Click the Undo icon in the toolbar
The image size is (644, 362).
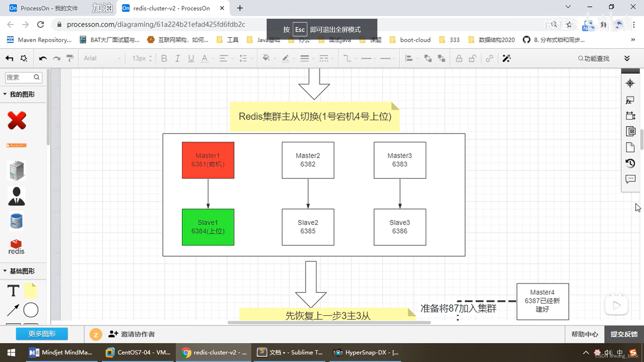click(43, 58)
